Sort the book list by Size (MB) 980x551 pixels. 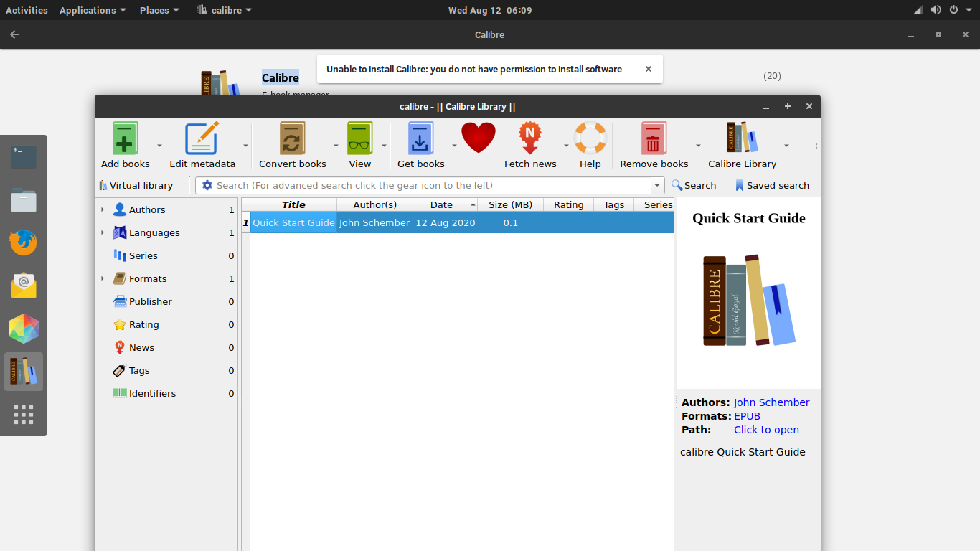[510, 204]
